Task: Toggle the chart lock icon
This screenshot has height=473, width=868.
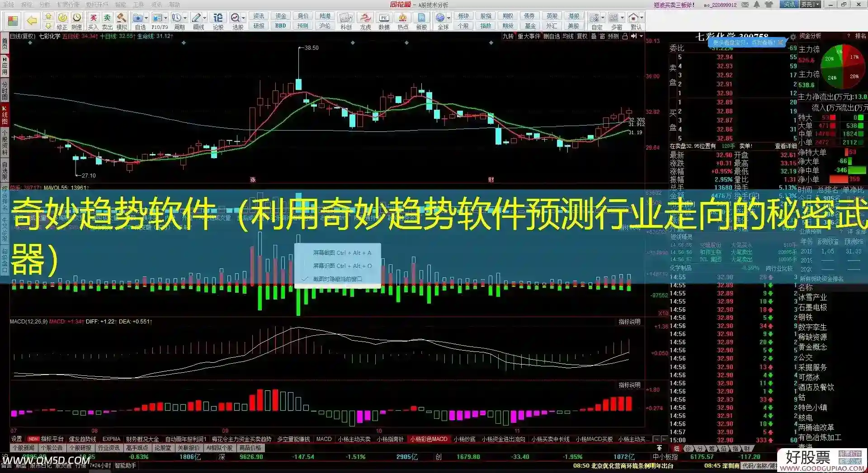Action: [625, 36]
